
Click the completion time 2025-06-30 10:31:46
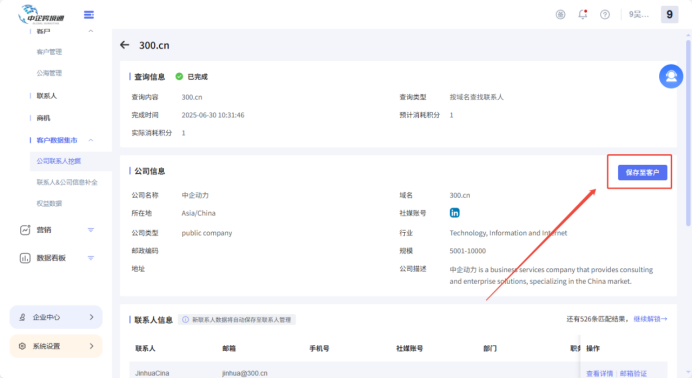tap(213, 115)
